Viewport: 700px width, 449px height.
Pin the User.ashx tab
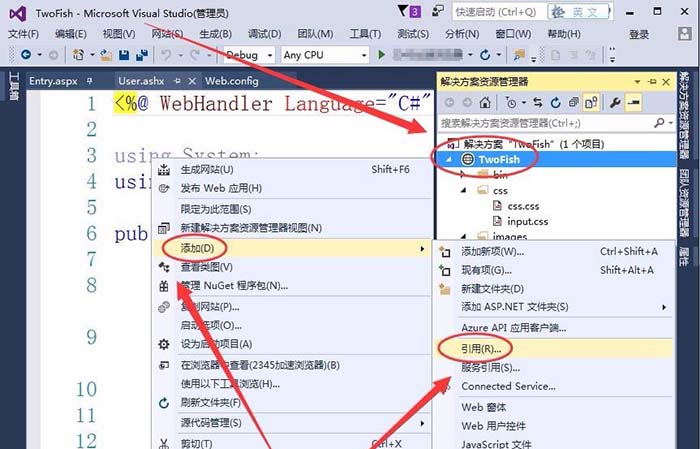pyautogui.click(x=178, y=81)
